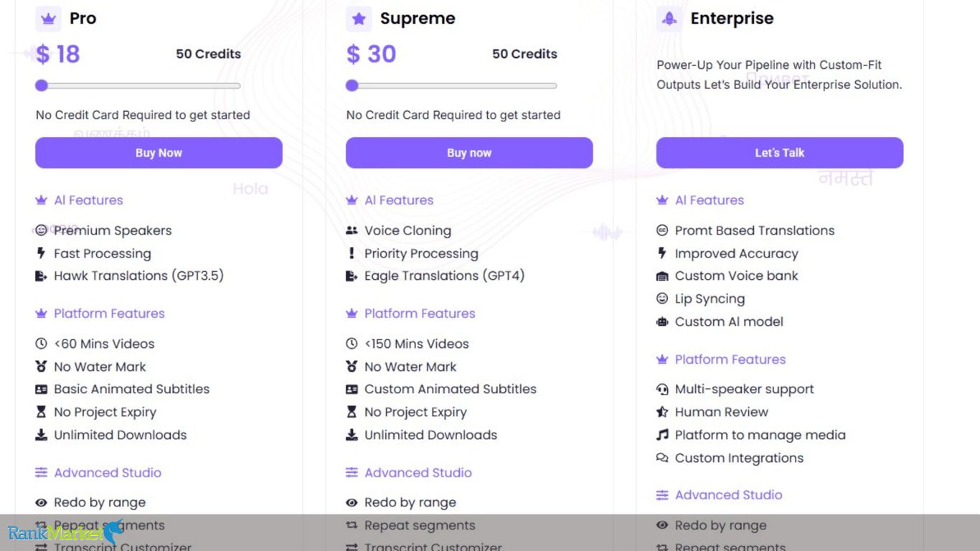Click the Supreme plan star icon
The width and height of the screenshot is (980, 551).
point(359,19)
